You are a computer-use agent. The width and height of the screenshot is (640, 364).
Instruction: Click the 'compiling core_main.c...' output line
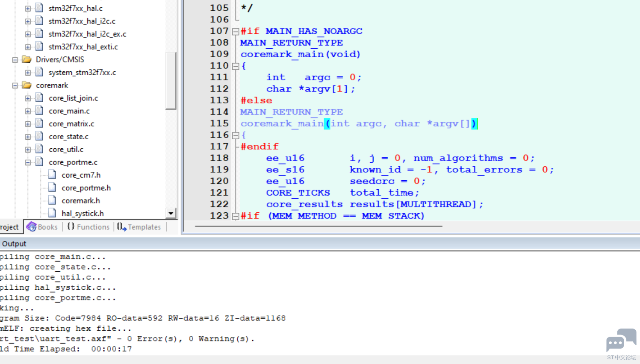(53, 257)
